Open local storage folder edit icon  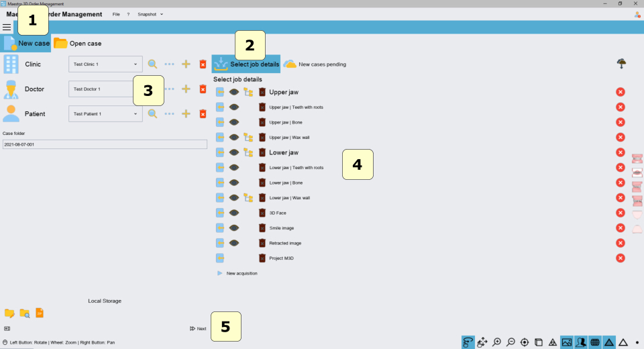9,313
